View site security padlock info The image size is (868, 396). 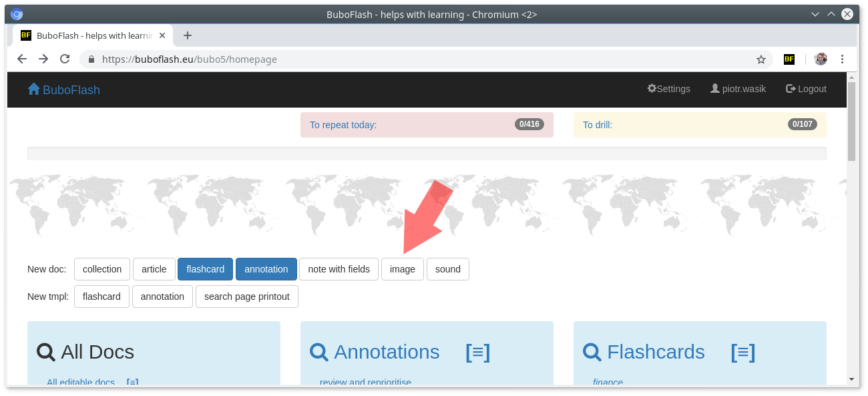91,59
